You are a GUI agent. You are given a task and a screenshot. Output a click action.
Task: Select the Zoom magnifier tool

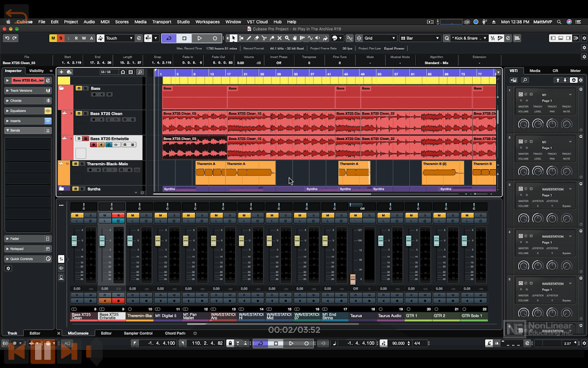point(287,38)
